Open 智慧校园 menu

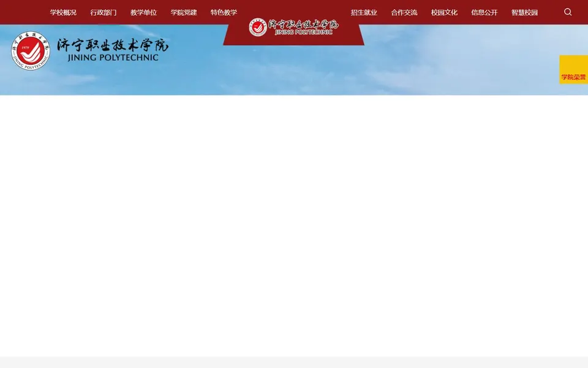click(x=525, y=12)
